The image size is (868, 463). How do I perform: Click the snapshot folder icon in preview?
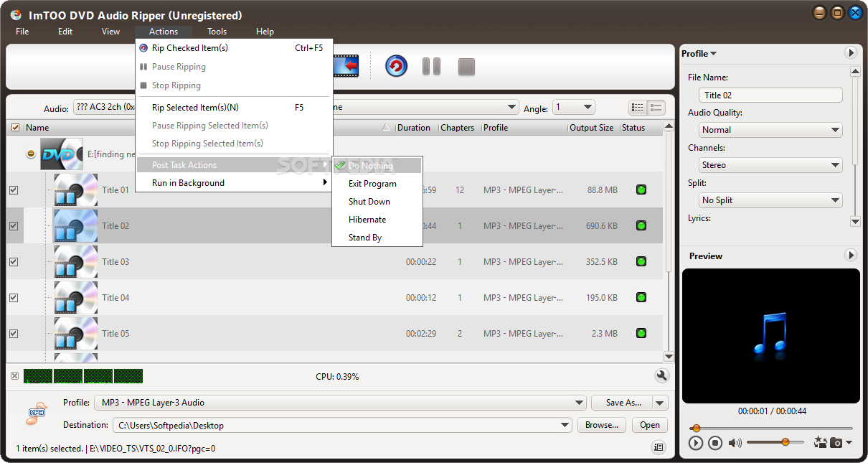click(x=821, y=442)
